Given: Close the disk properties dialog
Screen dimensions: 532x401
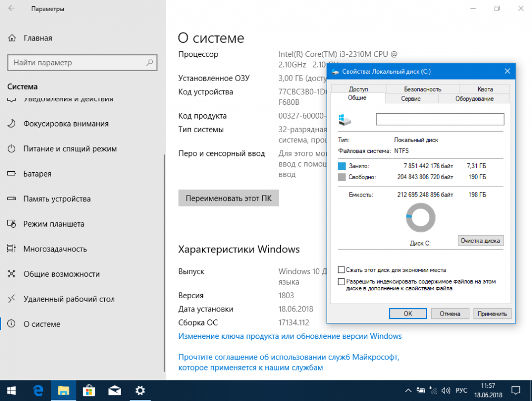Looking at the screenshot, I should tap(508, 71).
